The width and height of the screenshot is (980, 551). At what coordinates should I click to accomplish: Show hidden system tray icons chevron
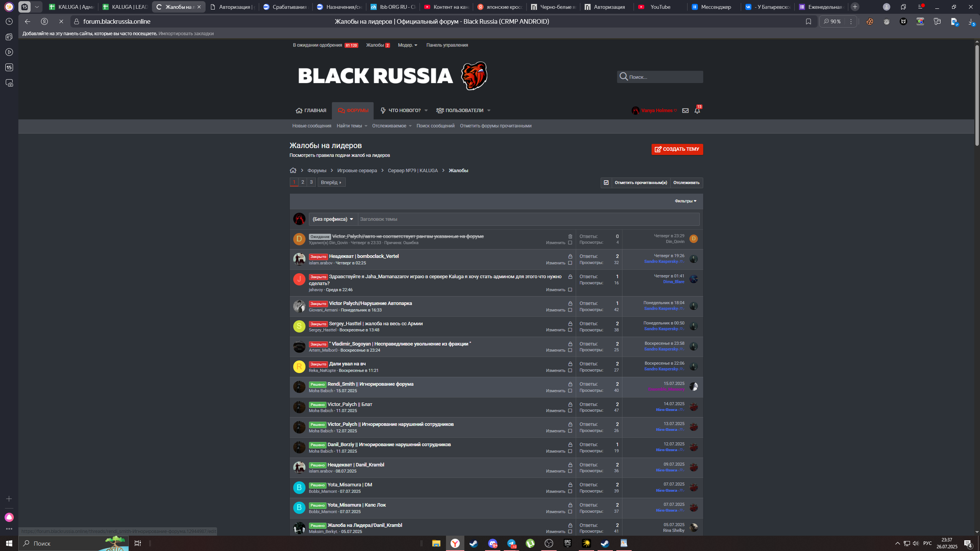[x=898, y=543]
